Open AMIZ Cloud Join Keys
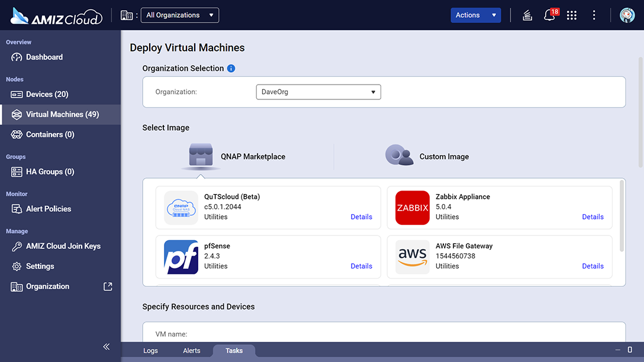 click(62, 245)
